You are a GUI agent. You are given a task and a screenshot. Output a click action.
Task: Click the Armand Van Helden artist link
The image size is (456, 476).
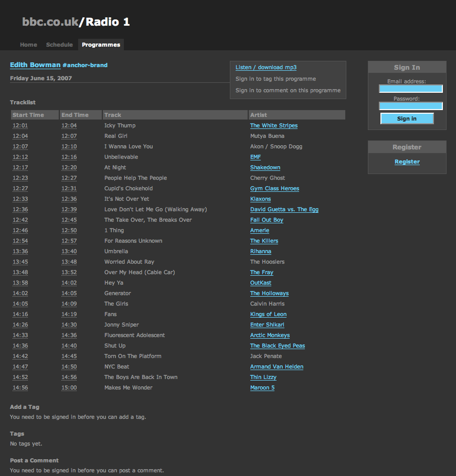[x=277, y=366]
